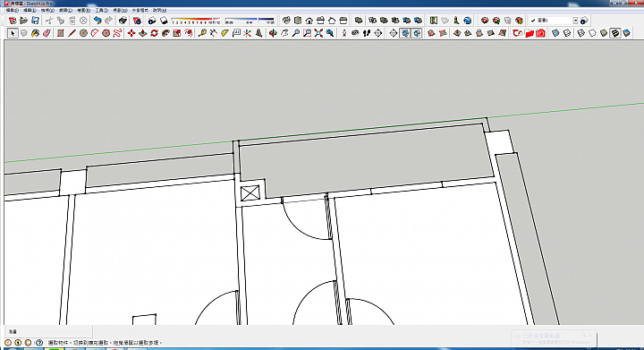The width and height of the screenshot is (644, 350).
Task: Choose the Protractor tool
Action: (x=225, y=33)
